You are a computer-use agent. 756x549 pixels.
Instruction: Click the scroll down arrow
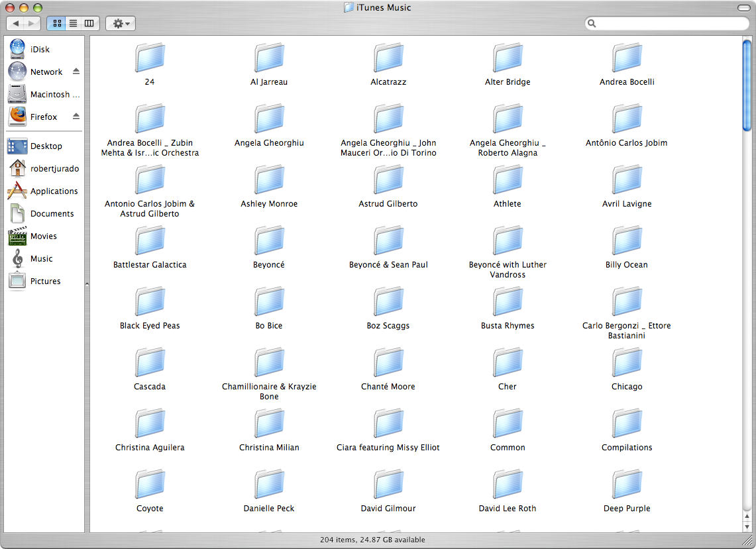click(x=747, y=527)
